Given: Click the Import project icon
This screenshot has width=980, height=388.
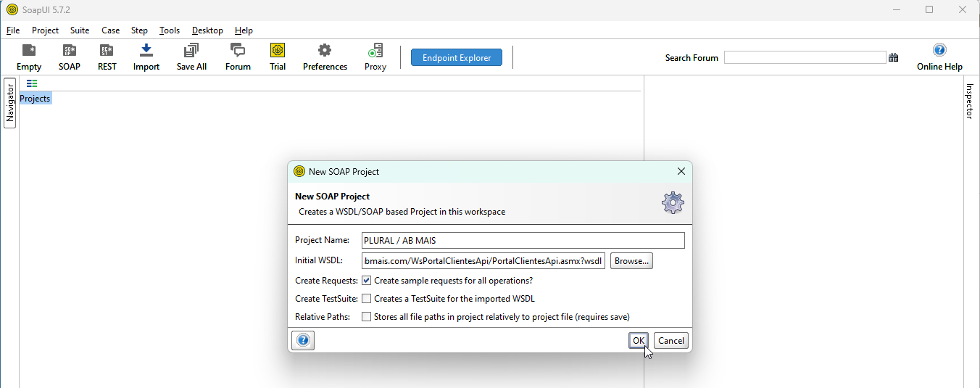Looking at the screenshot, I should tap(146, 50).
